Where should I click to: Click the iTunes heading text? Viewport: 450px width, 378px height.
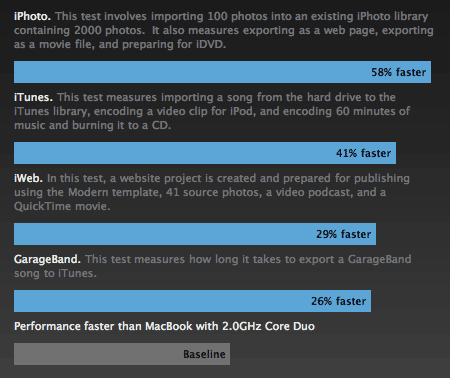33,97
